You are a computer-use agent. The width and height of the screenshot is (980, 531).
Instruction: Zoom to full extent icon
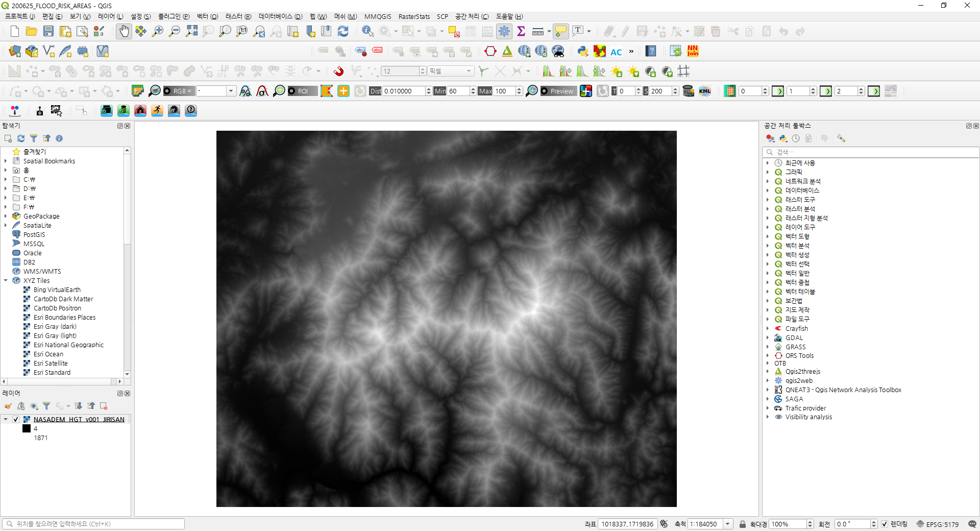point(191,32)
